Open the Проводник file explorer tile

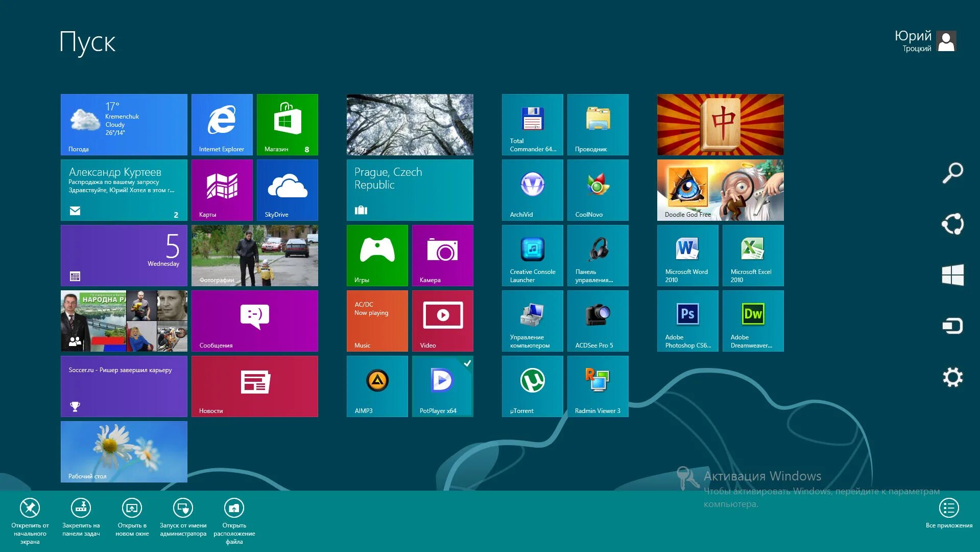point(598,125)
